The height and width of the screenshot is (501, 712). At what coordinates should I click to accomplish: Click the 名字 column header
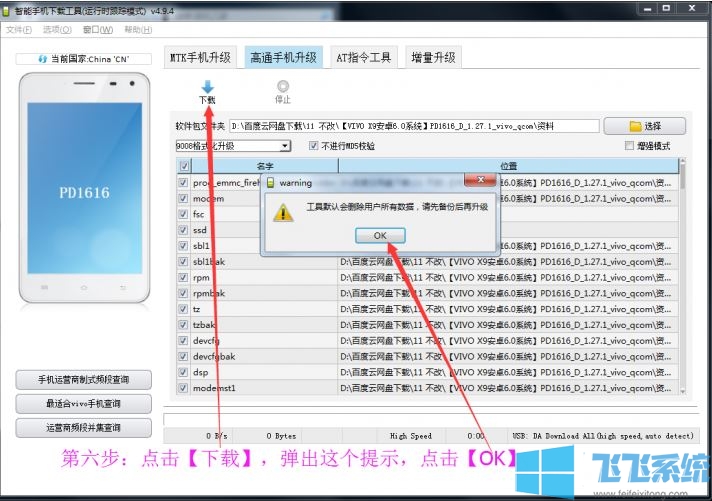pos(265,166)
